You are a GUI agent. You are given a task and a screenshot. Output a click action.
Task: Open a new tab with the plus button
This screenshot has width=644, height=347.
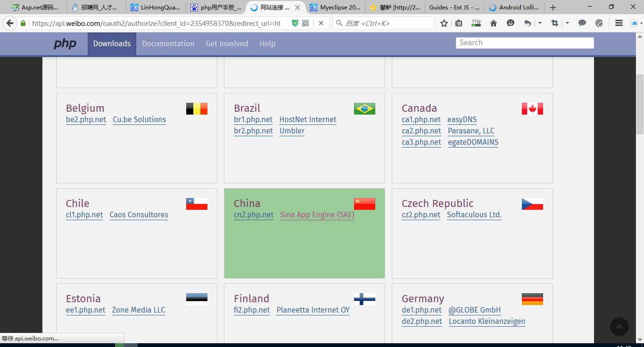(553, 8)
